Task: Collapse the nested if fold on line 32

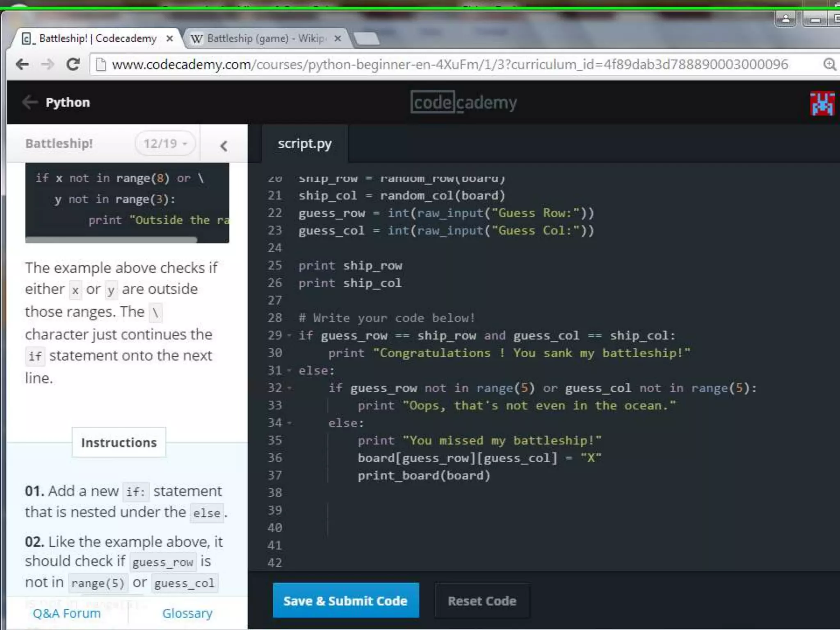Action: 290,388
